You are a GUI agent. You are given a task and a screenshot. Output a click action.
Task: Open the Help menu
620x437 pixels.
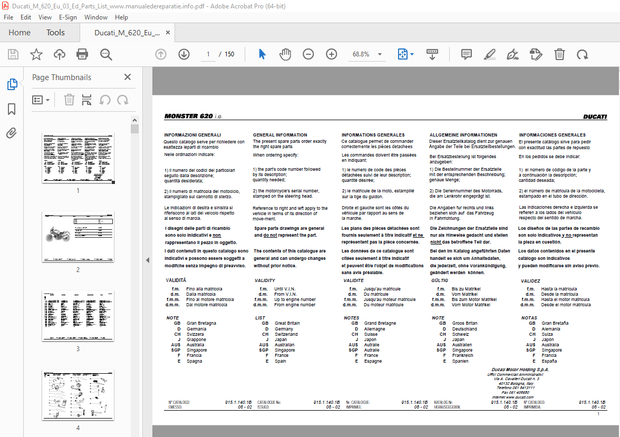click(121, 17)
